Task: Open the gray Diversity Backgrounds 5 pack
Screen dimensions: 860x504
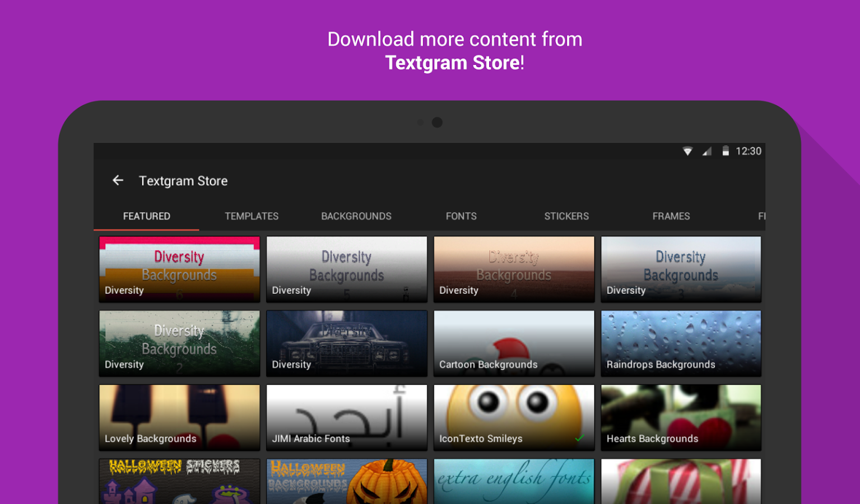Action: [347, 269]
